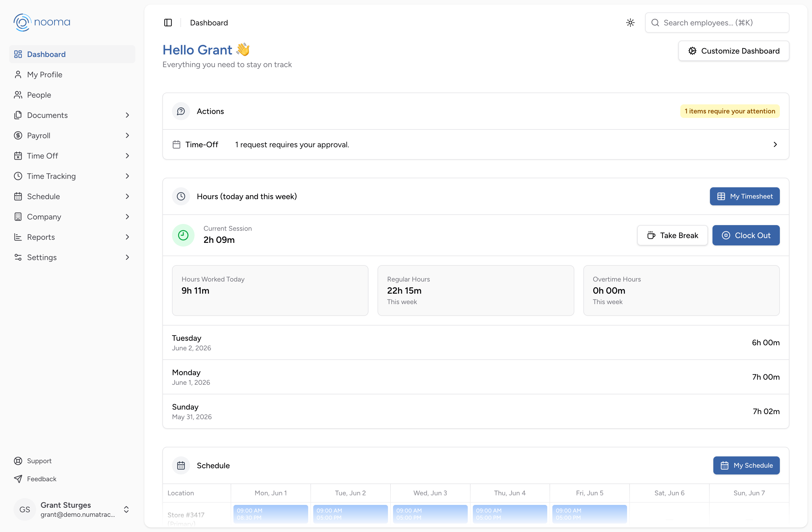Click the Documents sidebar icon
The width and height of the screenshot is (812, 532).
(x=18, y=115)
